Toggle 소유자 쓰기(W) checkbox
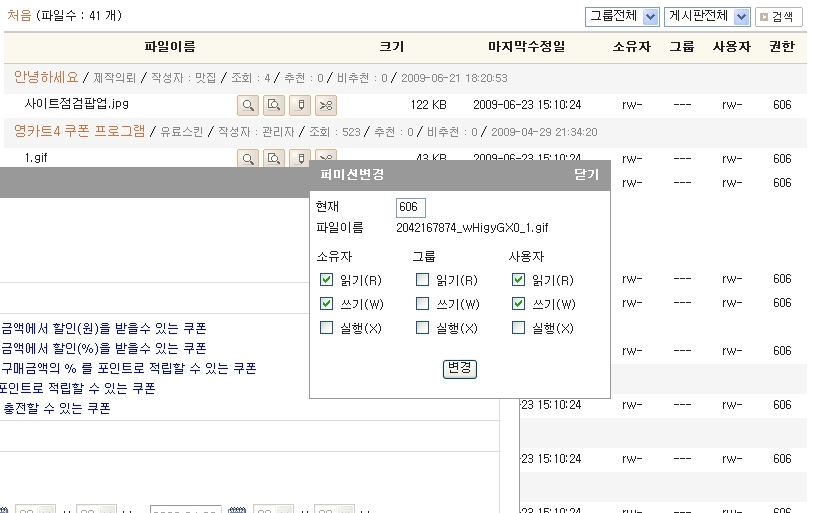Screen dimensions: 816x513 326,303
